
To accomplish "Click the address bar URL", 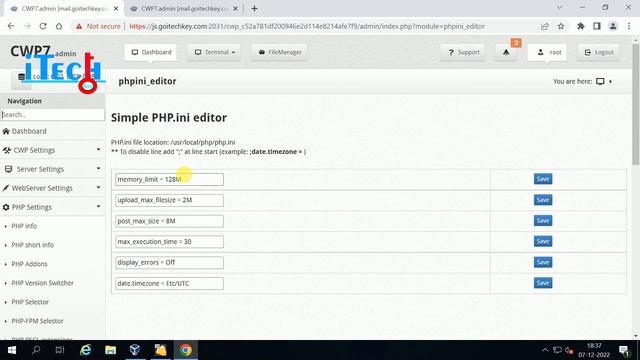I will pyautogui.click(x=307, y=26).
